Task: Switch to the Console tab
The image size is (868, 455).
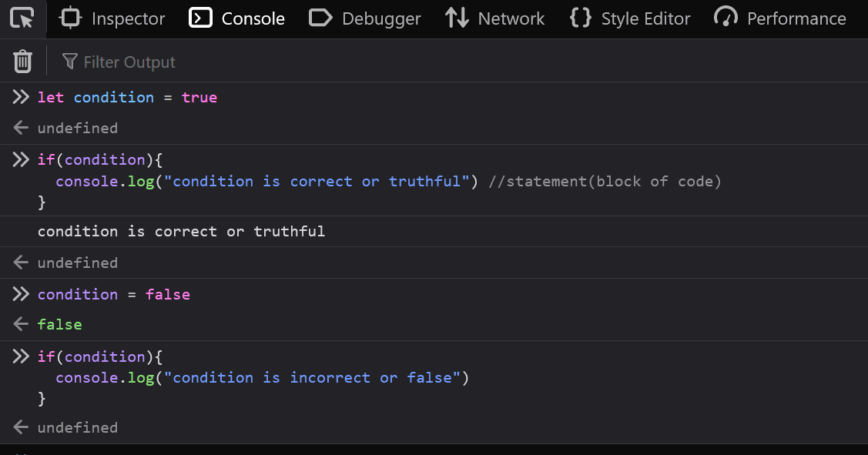Action: (253, 18)
